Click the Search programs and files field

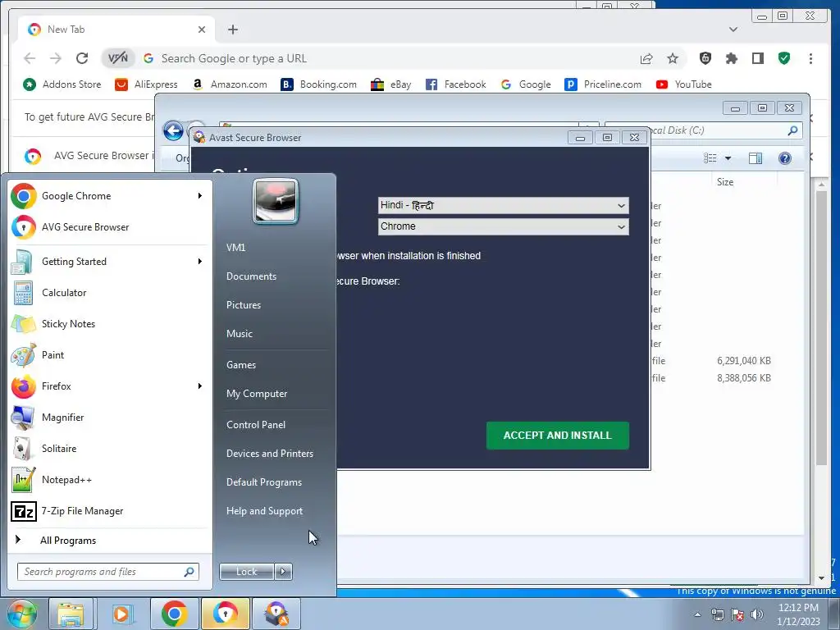pos(108,572)
